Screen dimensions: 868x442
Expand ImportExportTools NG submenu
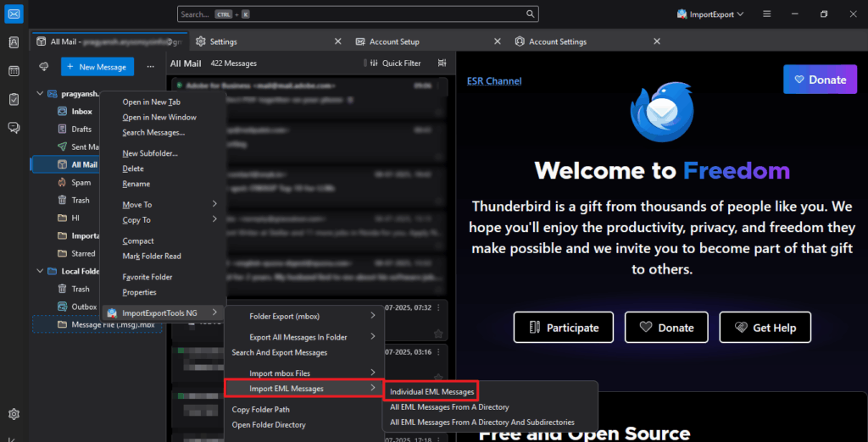point(164,313)
